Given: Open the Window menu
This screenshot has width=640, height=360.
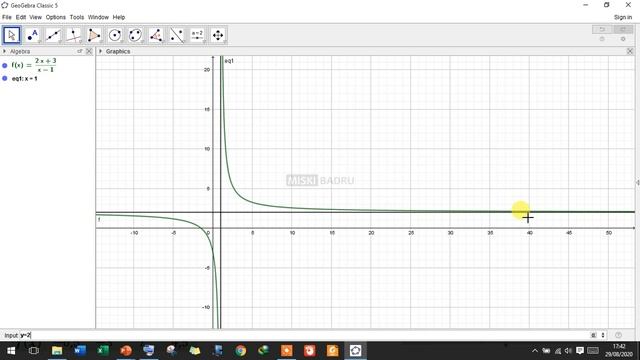Looking at the screenshot, I should click(98, 17).
